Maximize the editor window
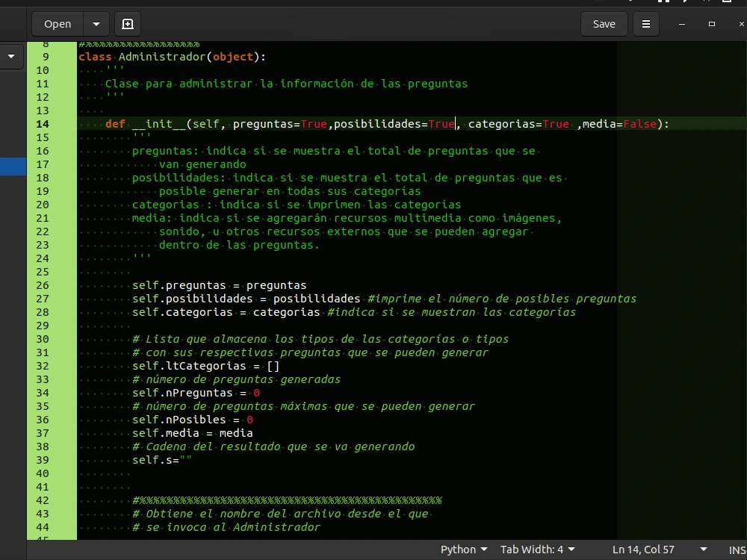The height and width of the screenshot is (560, 747). (712, 24)
